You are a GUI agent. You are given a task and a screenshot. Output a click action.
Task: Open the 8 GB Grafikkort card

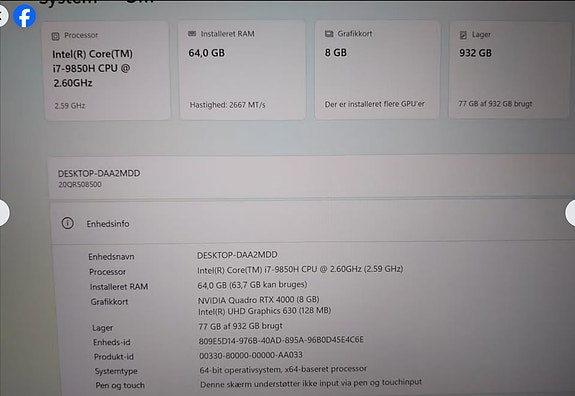[377, 70]
